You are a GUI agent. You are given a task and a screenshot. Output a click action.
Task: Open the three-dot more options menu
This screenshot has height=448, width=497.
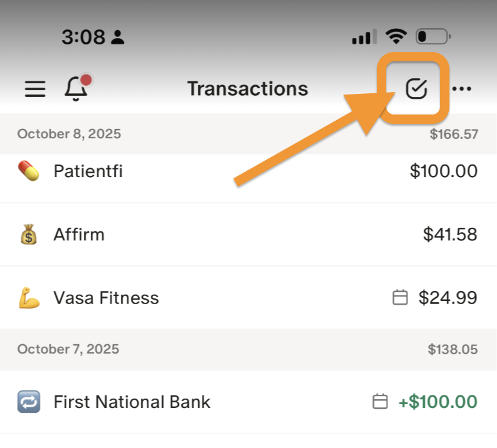(462, 89)
